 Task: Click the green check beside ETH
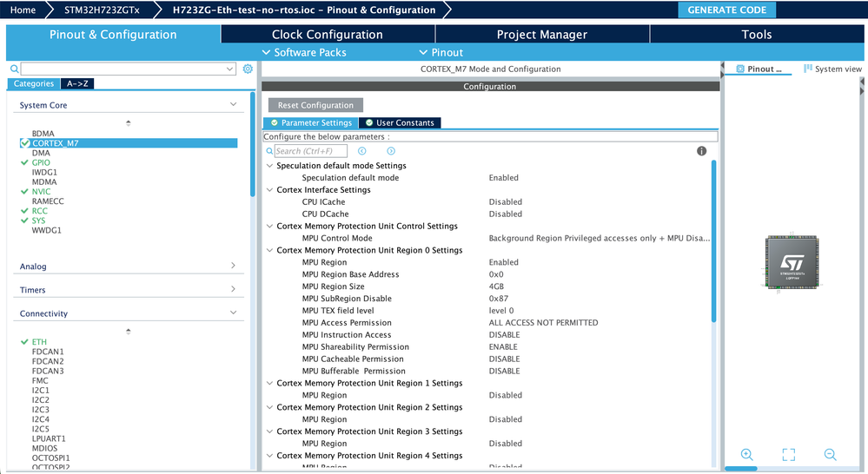24,342
